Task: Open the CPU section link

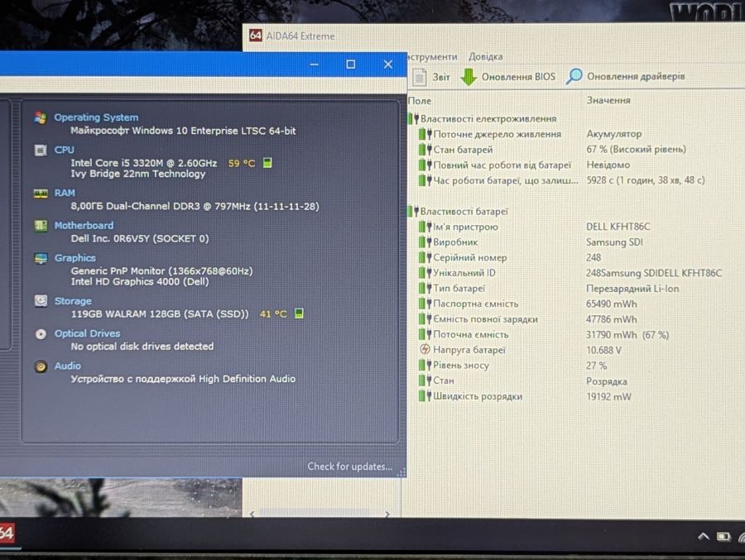Action: point(64,150)
